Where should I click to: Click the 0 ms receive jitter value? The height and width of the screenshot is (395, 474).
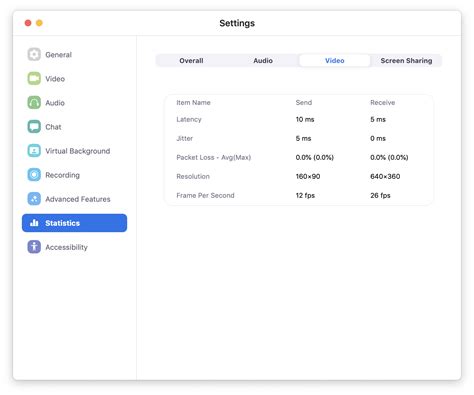tap(378, 138)
